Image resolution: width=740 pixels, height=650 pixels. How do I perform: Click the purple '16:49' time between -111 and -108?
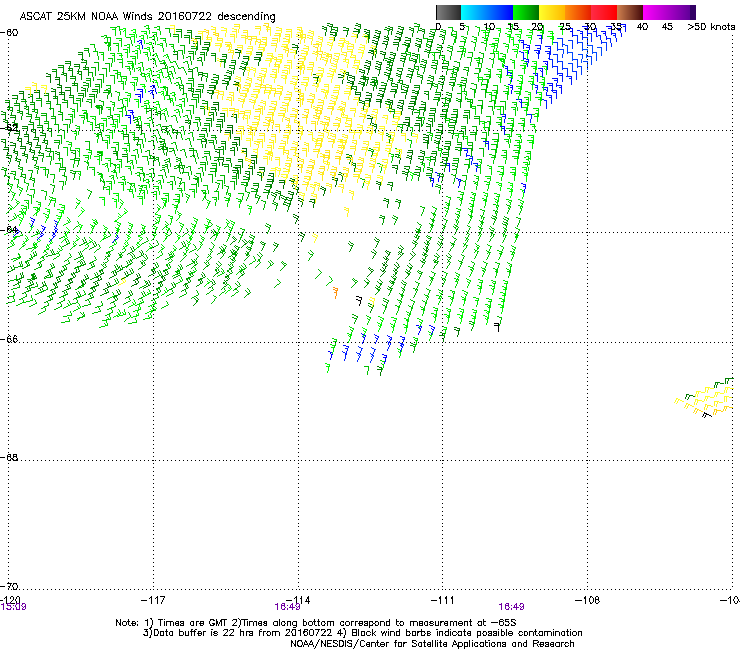click(x=512, y=607)
